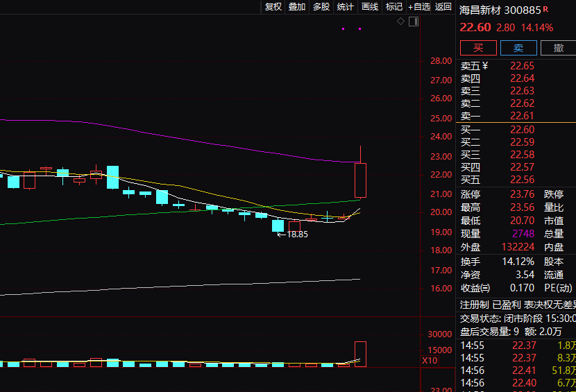Click the red R badge beside 300885
Screen dimensions: 576x392
545,10
